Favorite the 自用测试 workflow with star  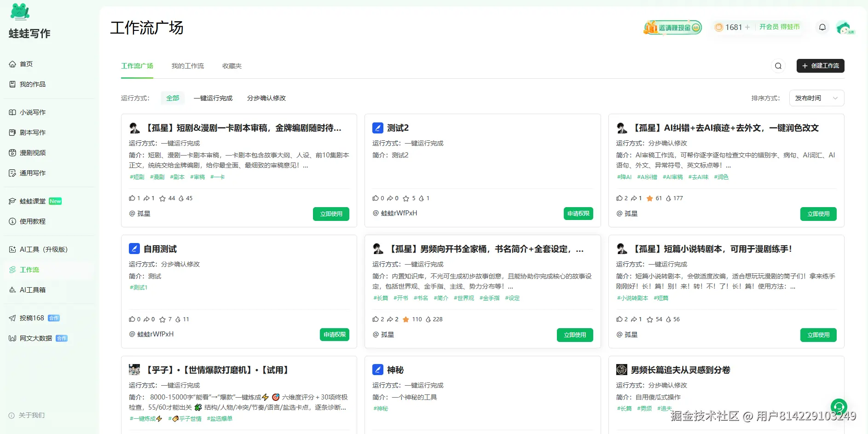tap(162, 319)
